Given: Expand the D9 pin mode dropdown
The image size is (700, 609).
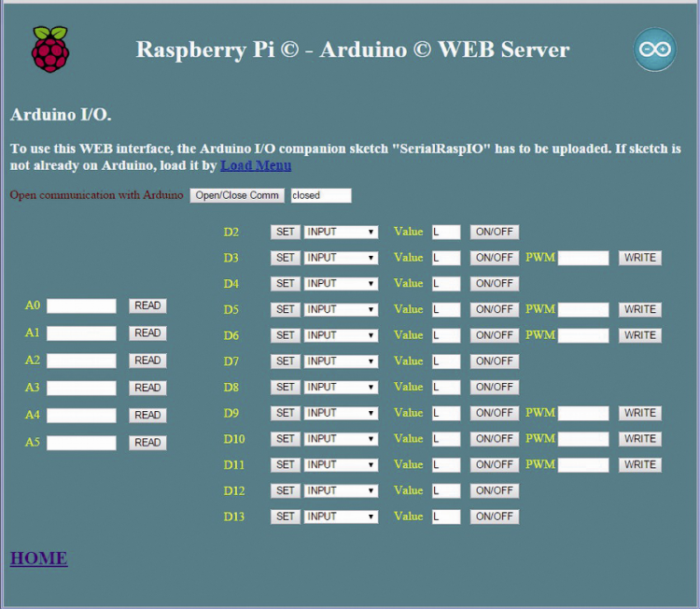Looking at the screenshot, I should point(341,413).
